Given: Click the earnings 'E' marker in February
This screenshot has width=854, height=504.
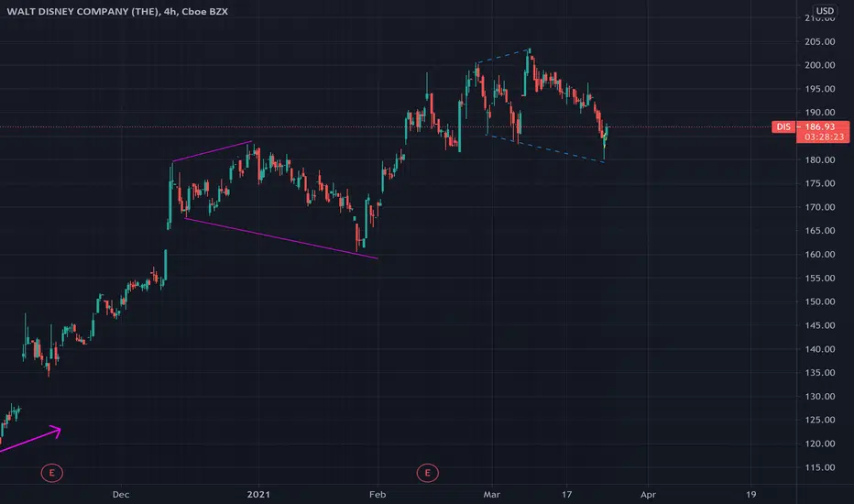Looking at the screenshot, I should [x=428, y=473].
